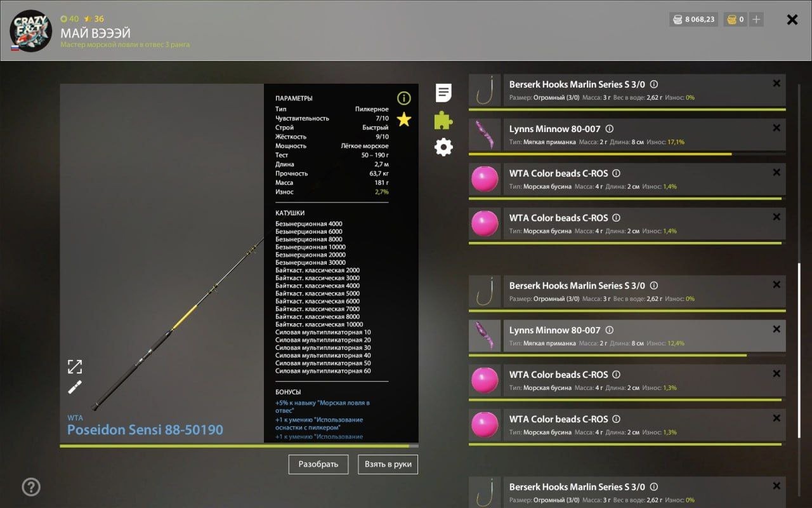Switch to the green puzzle components tab
Screen dimensions: 812x508
(x=443, y=121)
